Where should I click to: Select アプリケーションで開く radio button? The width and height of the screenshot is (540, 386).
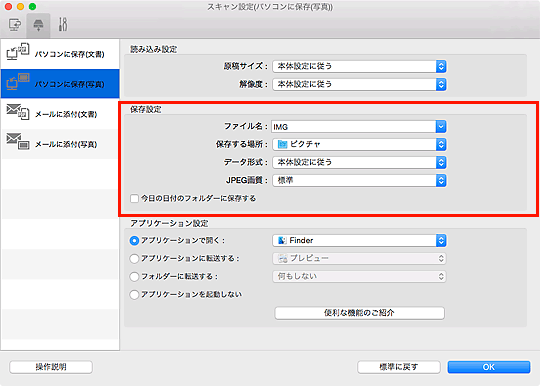(134, 240)
